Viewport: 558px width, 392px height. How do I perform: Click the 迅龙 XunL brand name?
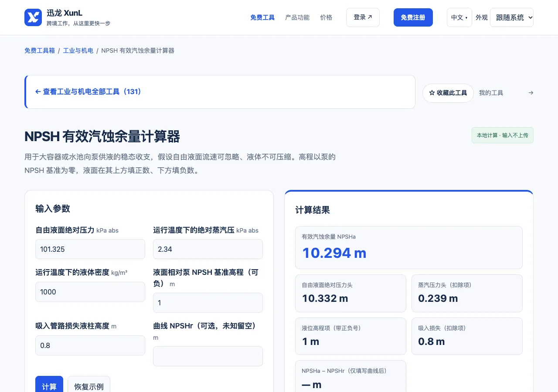pos(65,13)
